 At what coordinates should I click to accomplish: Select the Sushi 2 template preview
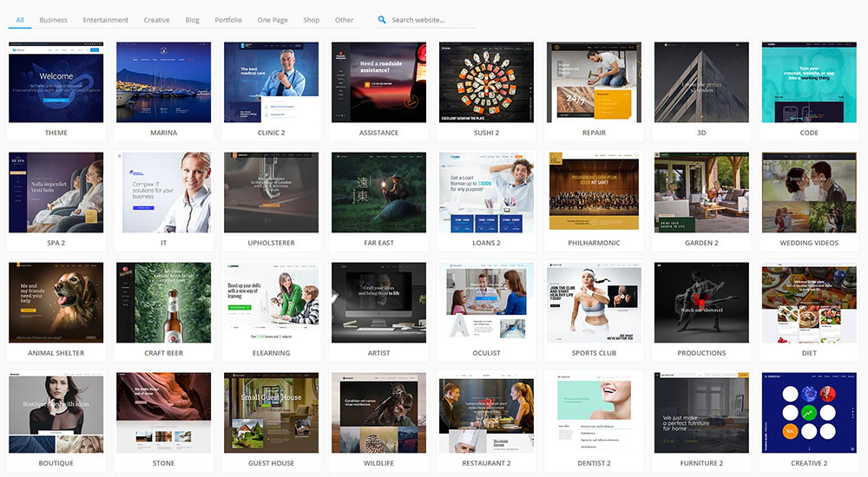pos(486,82)
